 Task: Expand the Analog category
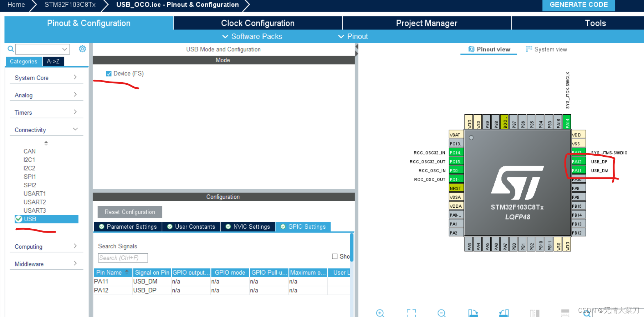coord(46,95)
